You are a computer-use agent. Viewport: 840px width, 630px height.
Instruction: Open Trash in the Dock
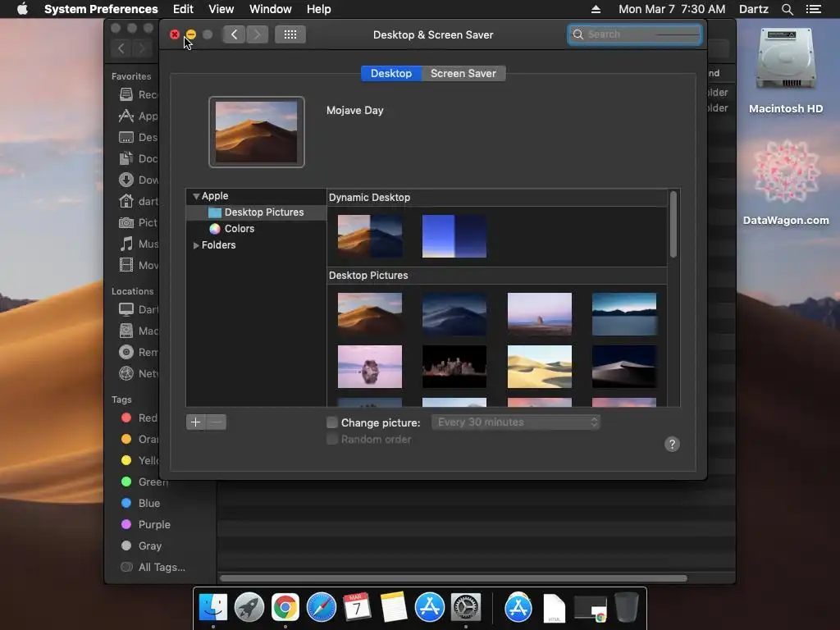626,608
